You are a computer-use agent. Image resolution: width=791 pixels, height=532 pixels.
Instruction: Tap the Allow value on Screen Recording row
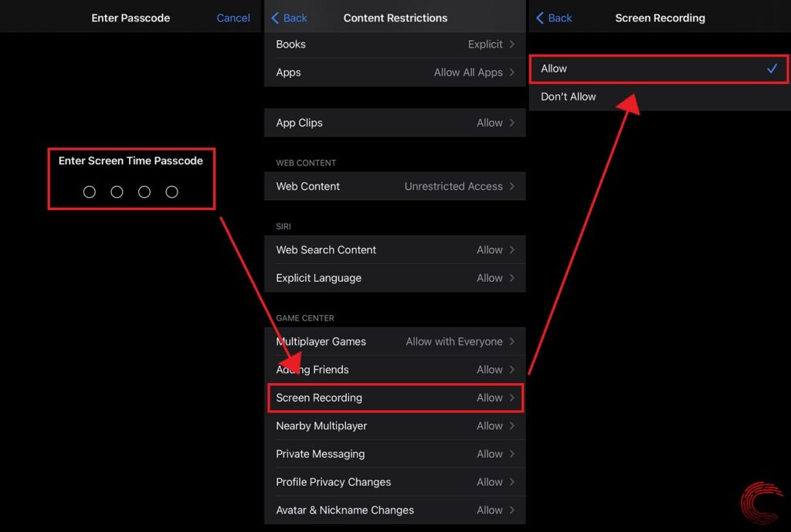(x=490, y=398)
